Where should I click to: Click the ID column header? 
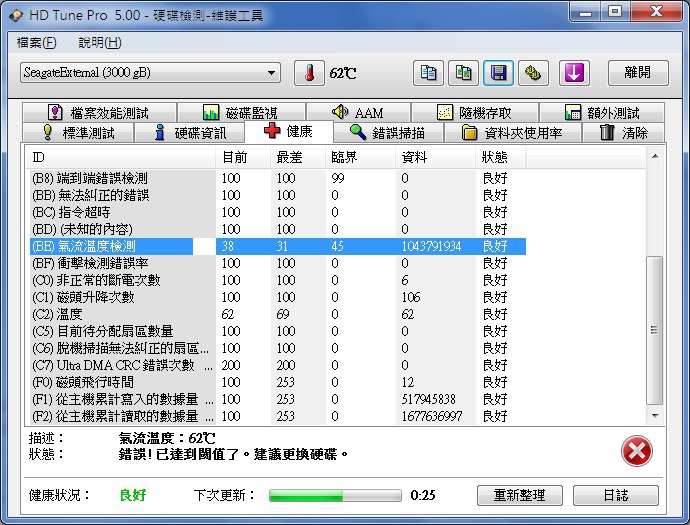click(x=121, y=157)
